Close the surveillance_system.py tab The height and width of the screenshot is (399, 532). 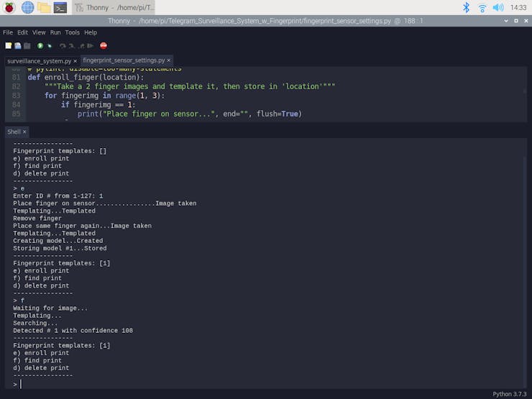[75, 61]
